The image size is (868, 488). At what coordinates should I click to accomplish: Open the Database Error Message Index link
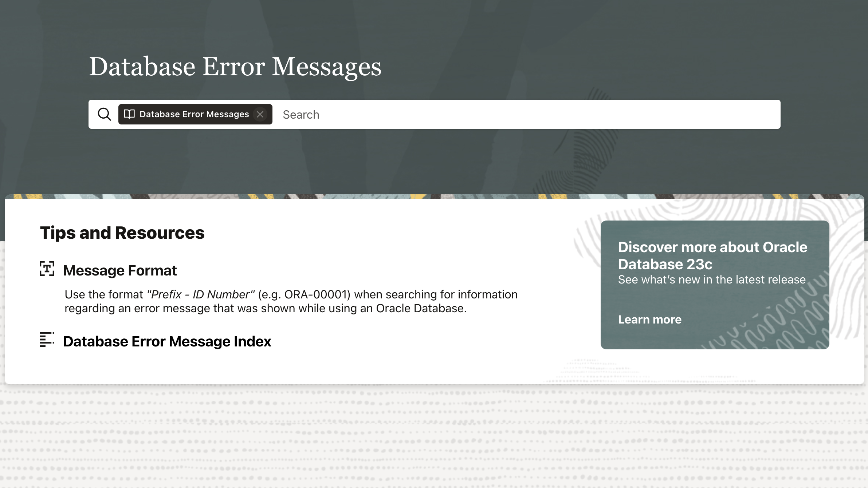click(167, 341)
